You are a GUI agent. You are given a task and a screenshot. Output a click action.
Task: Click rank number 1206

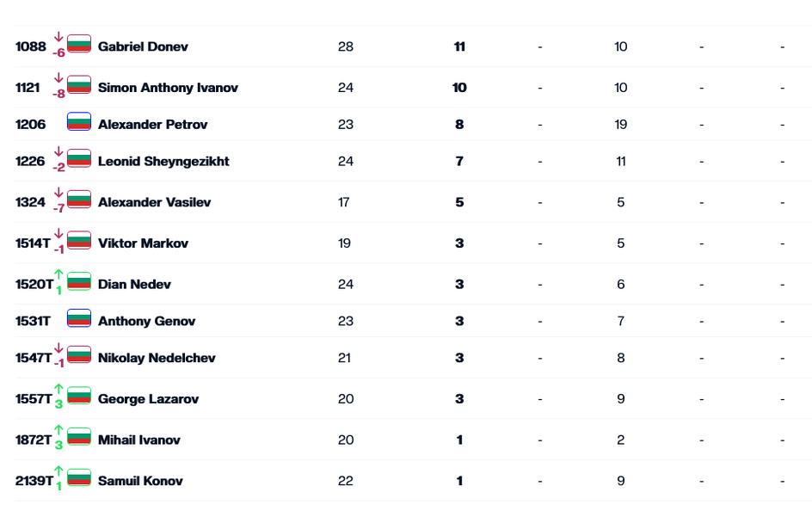pyautogui.click(x=31, y=125)
